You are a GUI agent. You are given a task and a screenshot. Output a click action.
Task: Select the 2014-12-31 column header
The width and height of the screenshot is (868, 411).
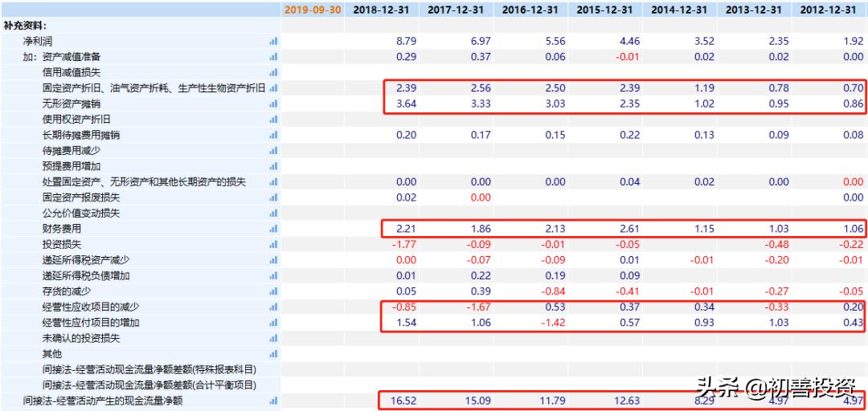pos(680,10)
